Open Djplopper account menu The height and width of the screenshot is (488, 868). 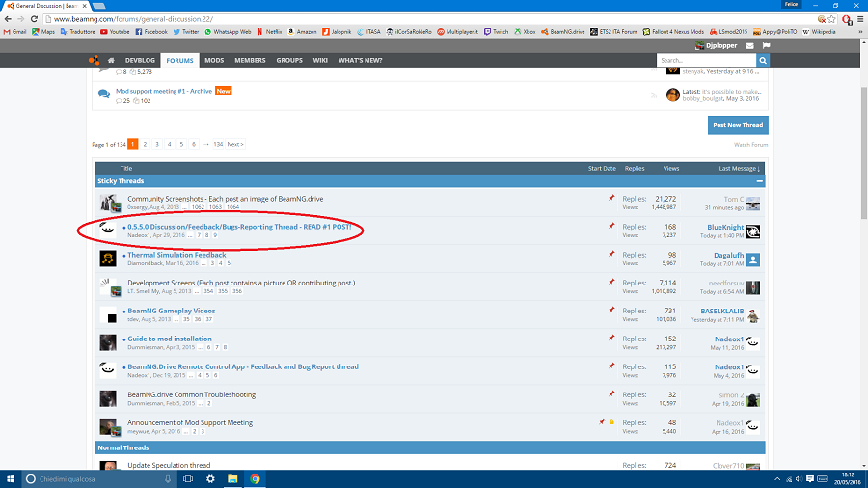pyautogui.click(x=717, y=46)
